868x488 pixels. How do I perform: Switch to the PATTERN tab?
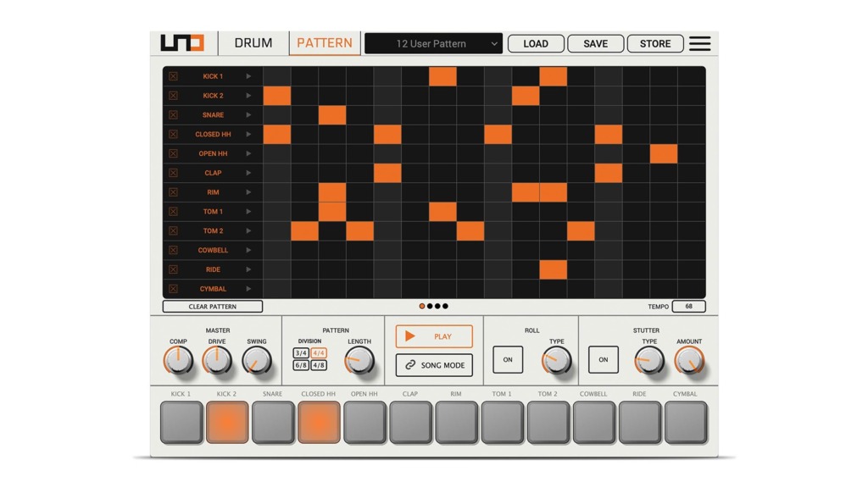[x=325, y=43]
